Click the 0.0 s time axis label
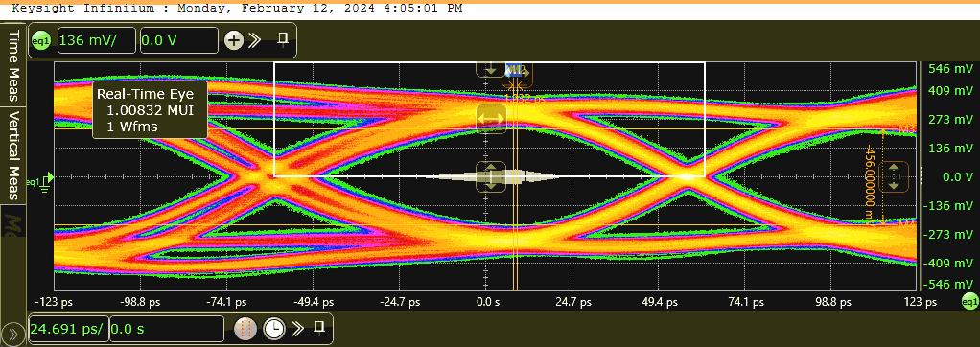Viewport: 980px width, 347px height. (488, 302)
